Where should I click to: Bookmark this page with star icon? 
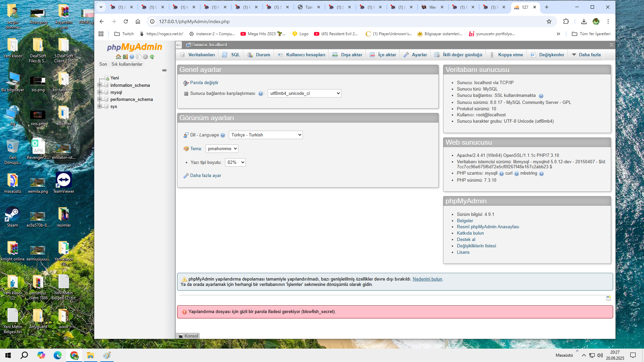549,21
